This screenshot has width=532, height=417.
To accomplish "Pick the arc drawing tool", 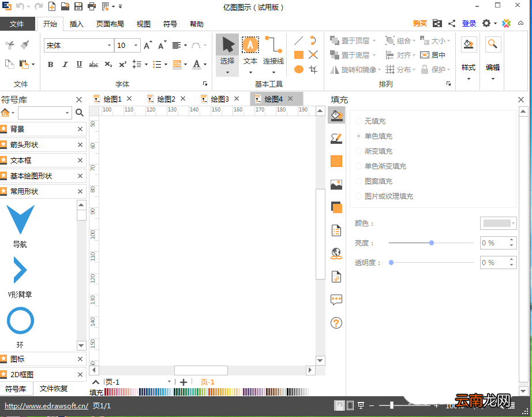I will tap(313, 41).
